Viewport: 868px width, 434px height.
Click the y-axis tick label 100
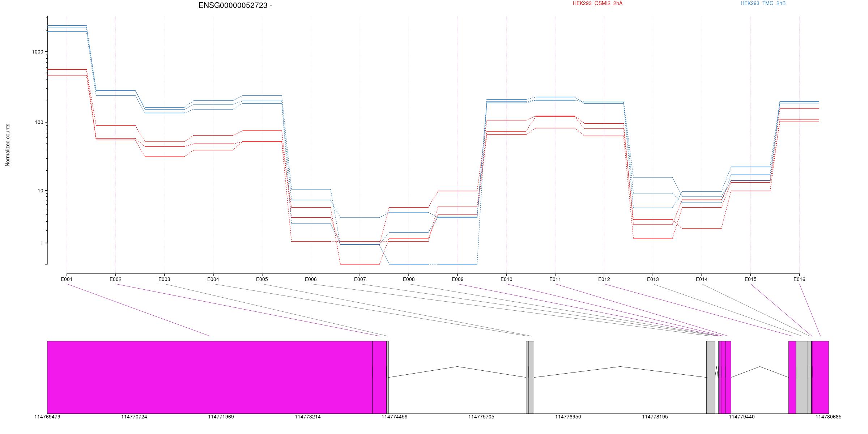click(x=39, y=122)
